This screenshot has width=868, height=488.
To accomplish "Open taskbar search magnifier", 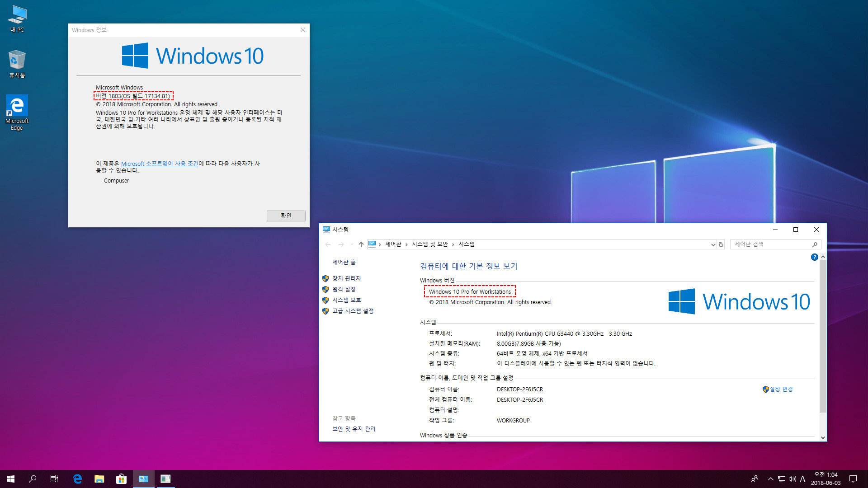I will click(x=33, y=479).
